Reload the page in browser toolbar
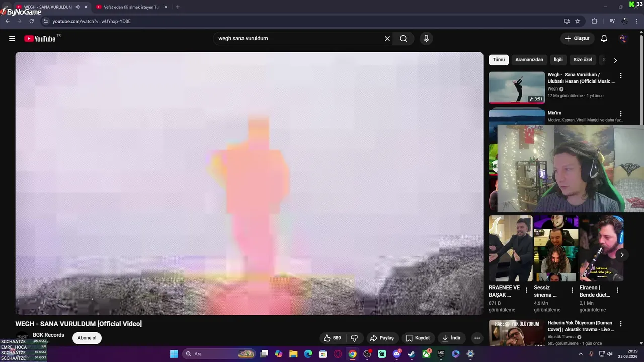This screenshot has height=362, width=644. click(x=31, y=21)
